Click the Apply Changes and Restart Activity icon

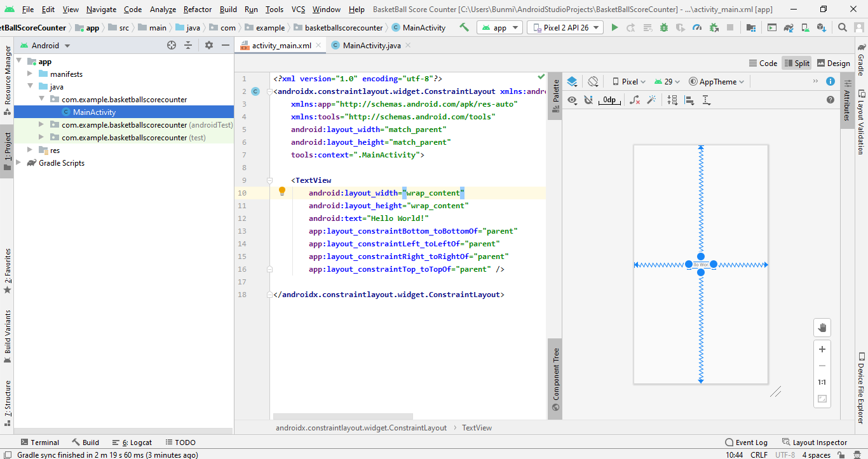coord(631,27)
